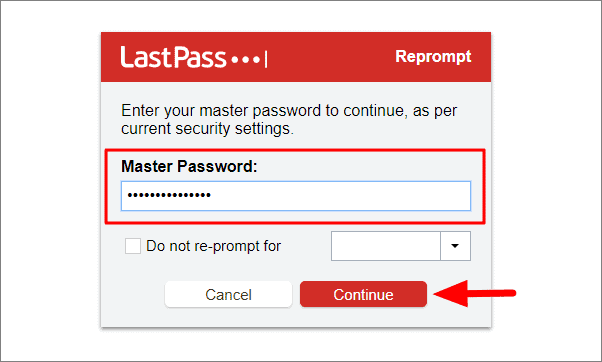The width and height of the screenshot is (602, 362).
Task: Focus the Master Password input field
Action: pyautogui.click(x=296, y=196)
